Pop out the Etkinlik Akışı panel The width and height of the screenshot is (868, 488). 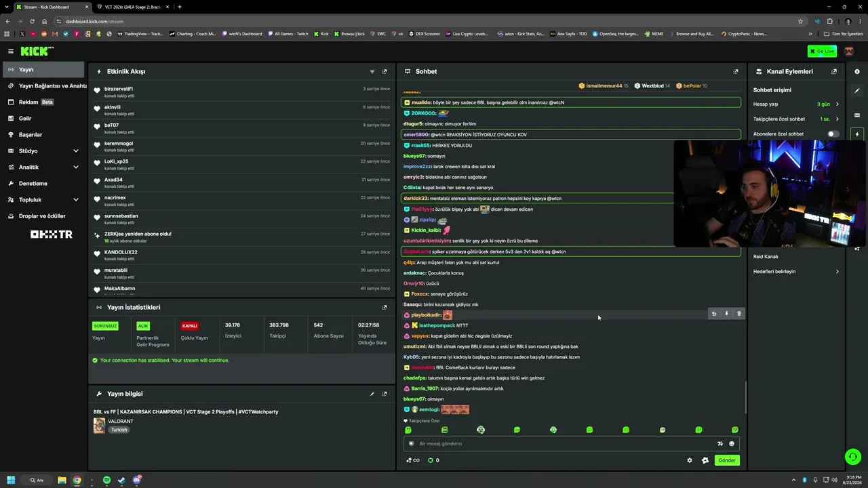click(x=384, y=71)
